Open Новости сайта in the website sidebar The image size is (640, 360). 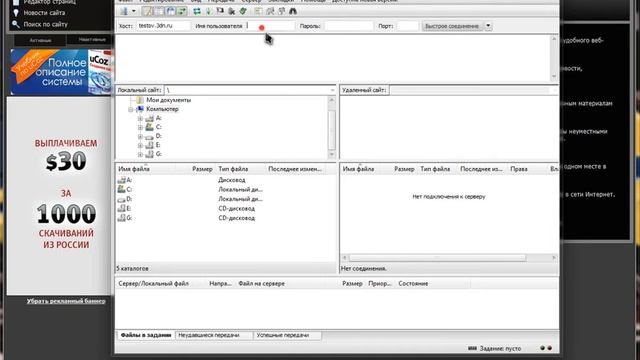44,13
